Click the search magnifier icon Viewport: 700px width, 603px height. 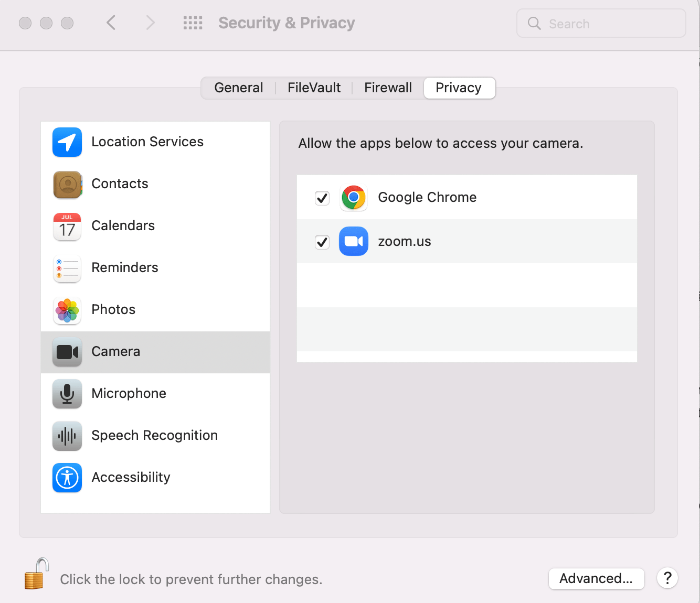pyautogui.click(x=534, y=23)
